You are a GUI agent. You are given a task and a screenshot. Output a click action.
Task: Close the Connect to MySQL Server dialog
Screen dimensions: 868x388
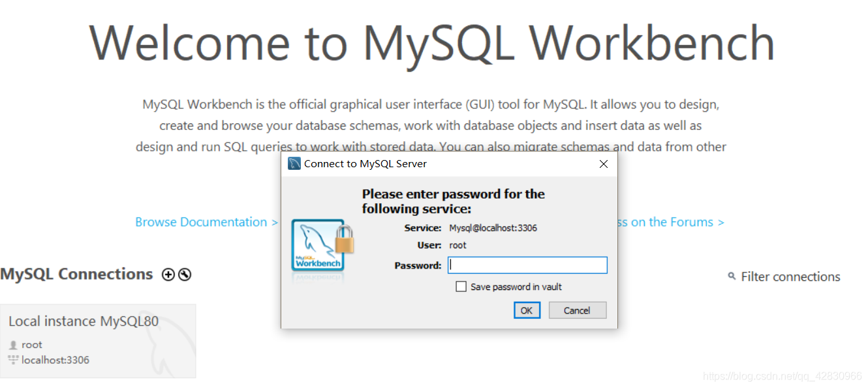pos(604,164)
